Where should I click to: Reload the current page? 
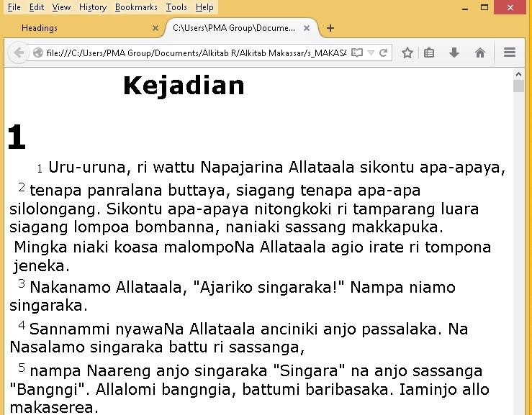384,53
